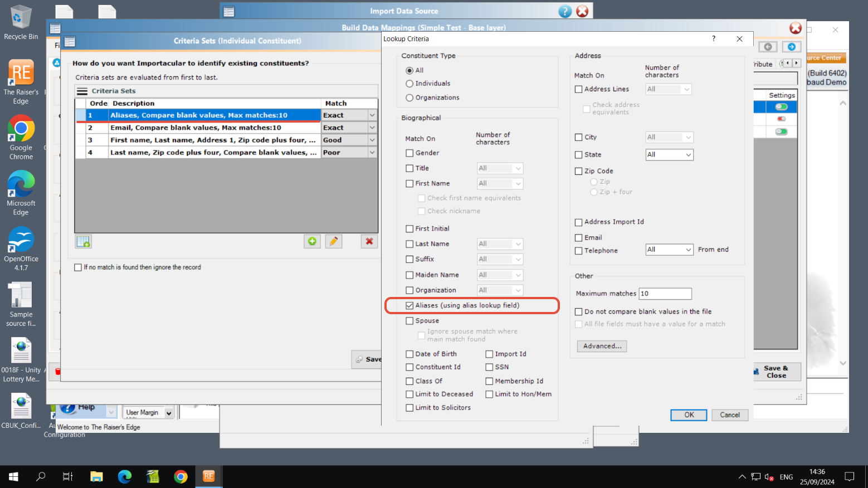Click the Match column header

click(x=349, y=103)
